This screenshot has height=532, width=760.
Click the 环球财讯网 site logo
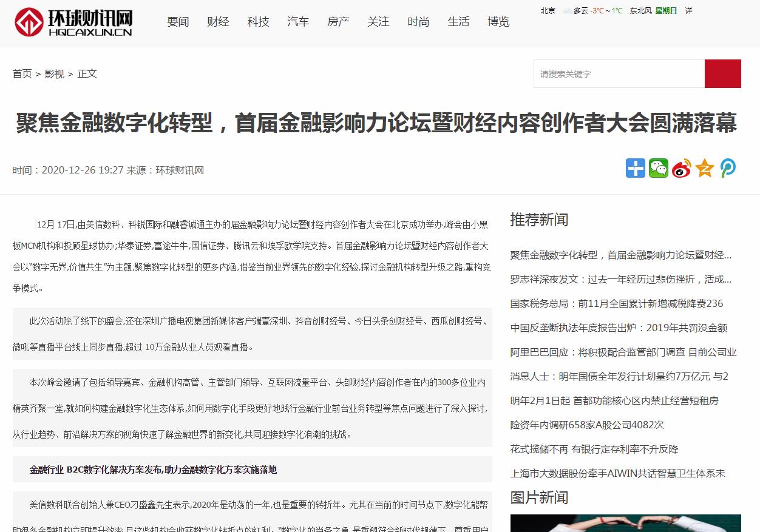click(73, 22)
